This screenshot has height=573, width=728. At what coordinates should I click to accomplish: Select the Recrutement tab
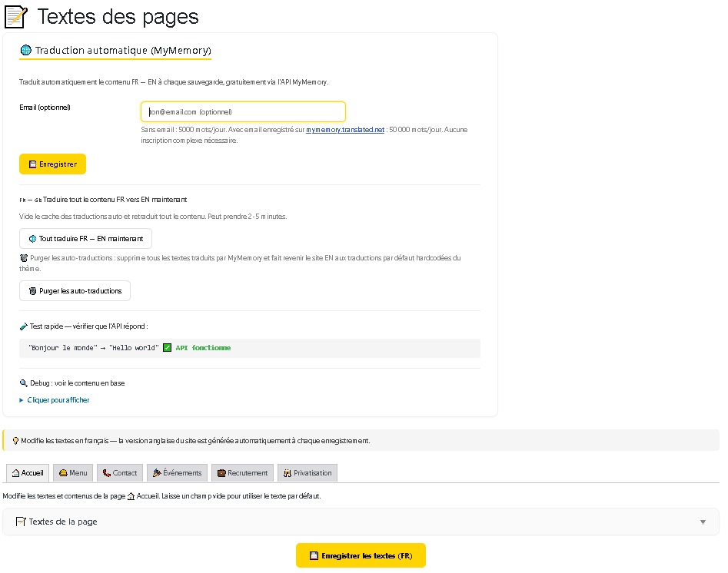pyautogui.click(x=242, y=473)
